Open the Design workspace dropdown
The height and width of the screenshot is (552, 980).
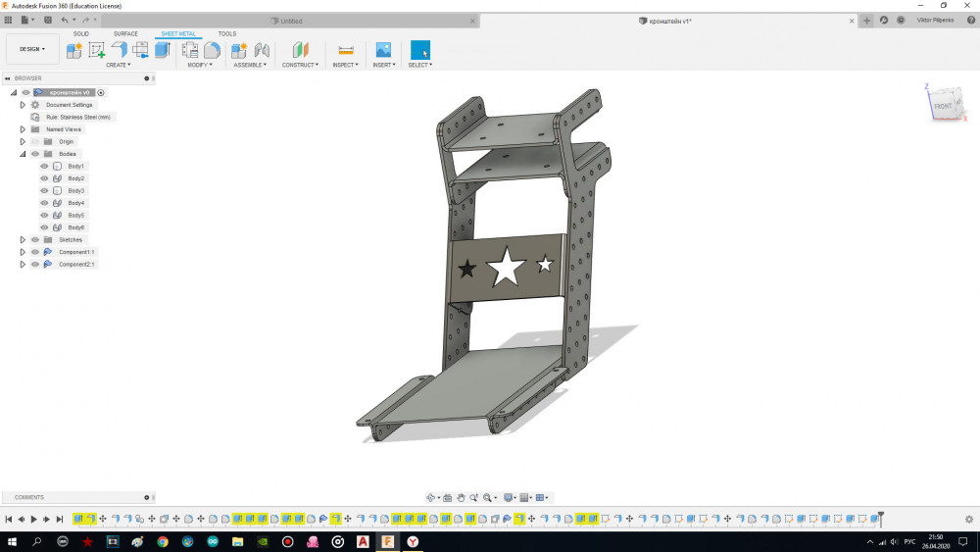click(x=32, y=49)
